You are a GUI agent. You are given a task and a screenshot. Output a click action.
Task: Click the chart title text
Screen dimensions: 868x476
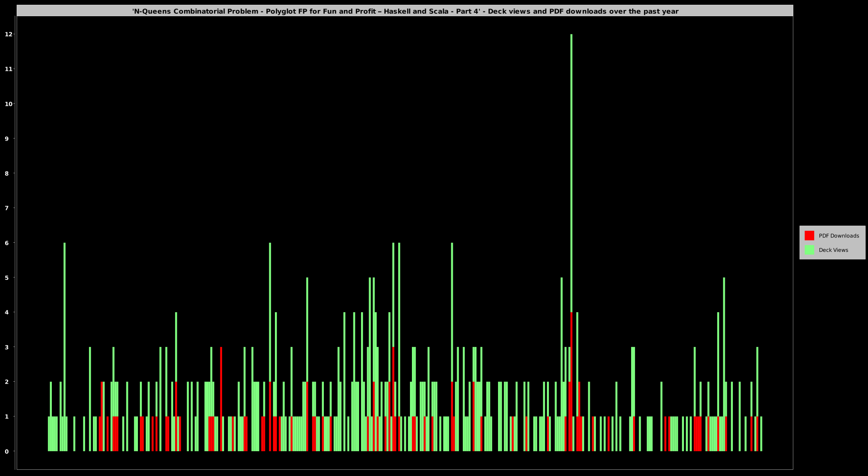(x=405, y=11)
